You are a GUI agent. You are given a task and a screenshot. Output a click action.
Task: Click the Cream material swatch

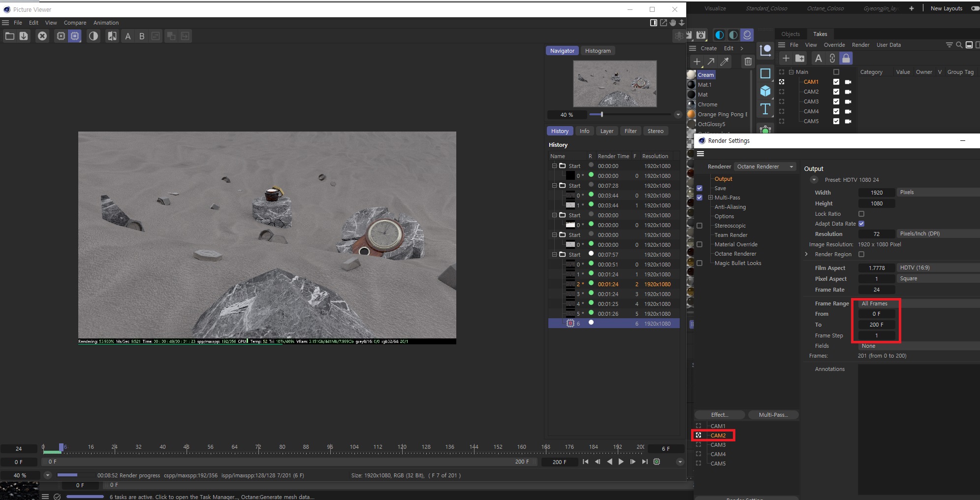click(x=691, y=75)
